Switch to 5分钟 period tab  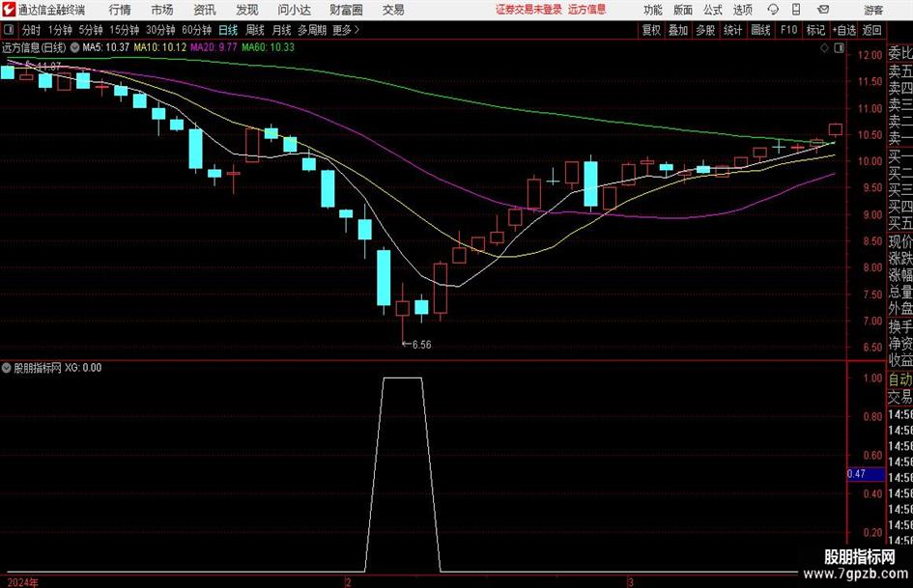tap(90, 30)
